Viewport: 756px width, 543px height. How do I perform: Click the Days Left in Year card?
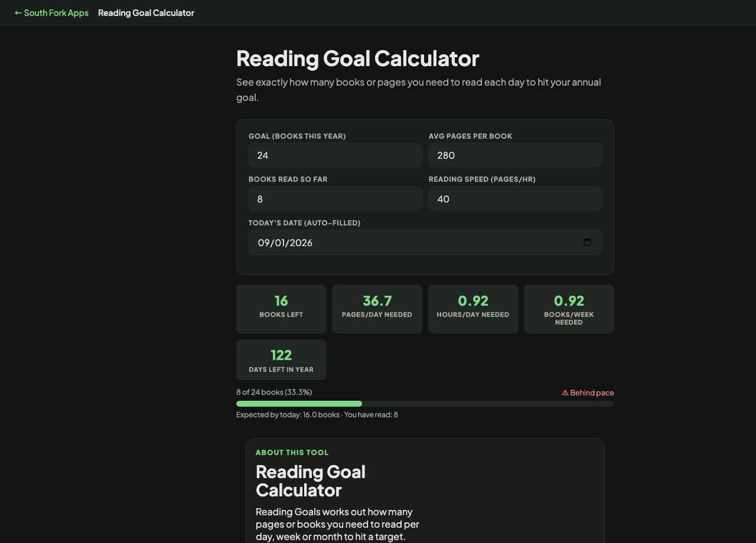(281, 359)
